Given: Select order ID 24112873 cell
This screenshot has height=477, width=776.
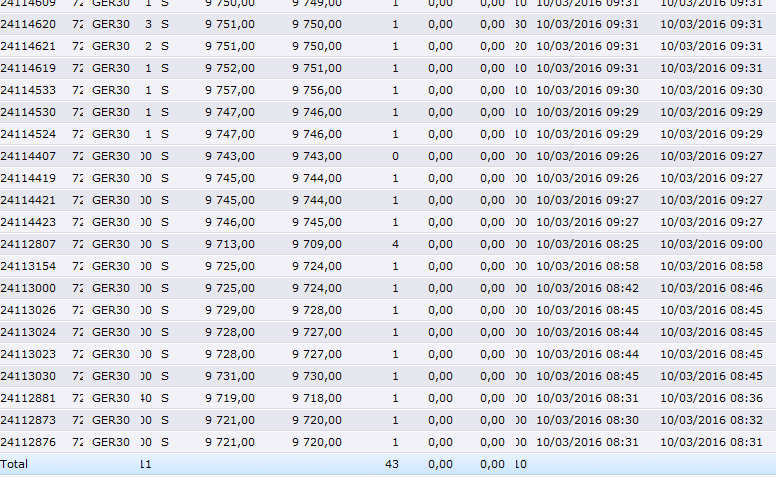Looking at the screenshot, I should tap(28, 420).
